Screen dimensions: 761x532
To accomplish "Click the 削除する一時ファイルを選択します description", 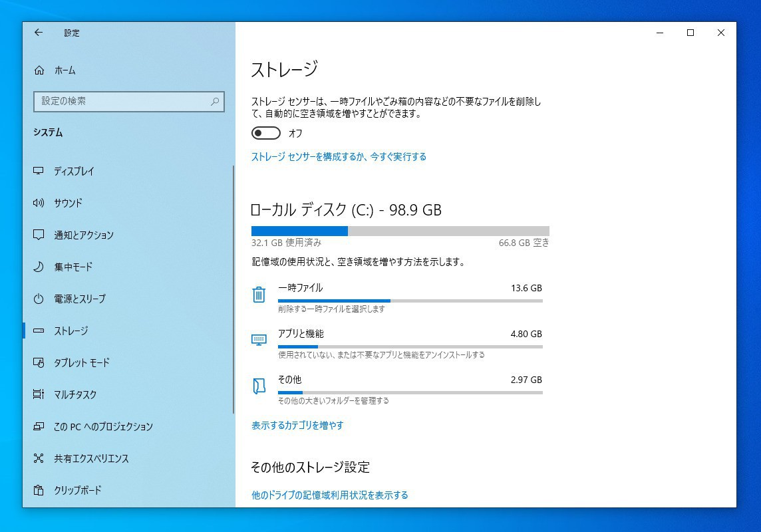I will point(331,309).
